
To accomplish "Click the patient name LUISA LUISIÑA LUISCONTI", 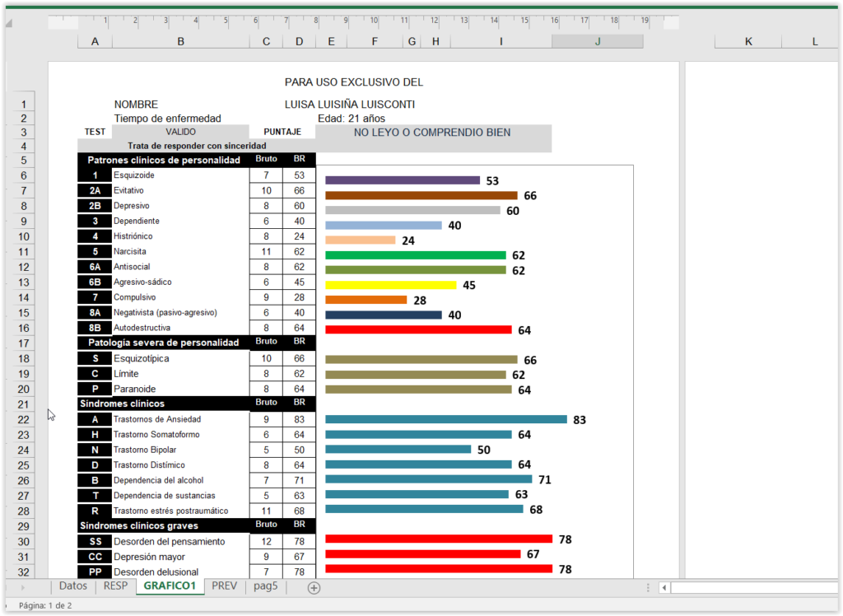I will [x=349, y=105].
